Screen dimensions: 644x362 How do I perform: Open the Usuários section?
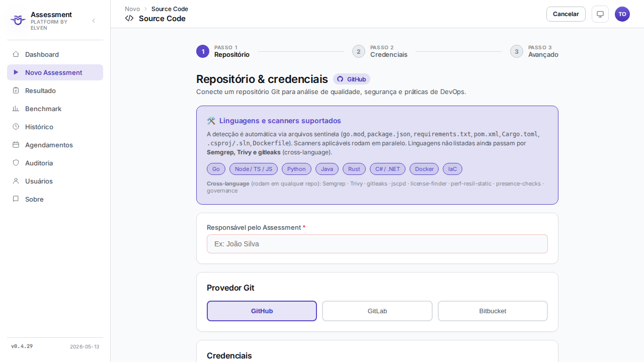pyautogui.click(x=55, y=181)
